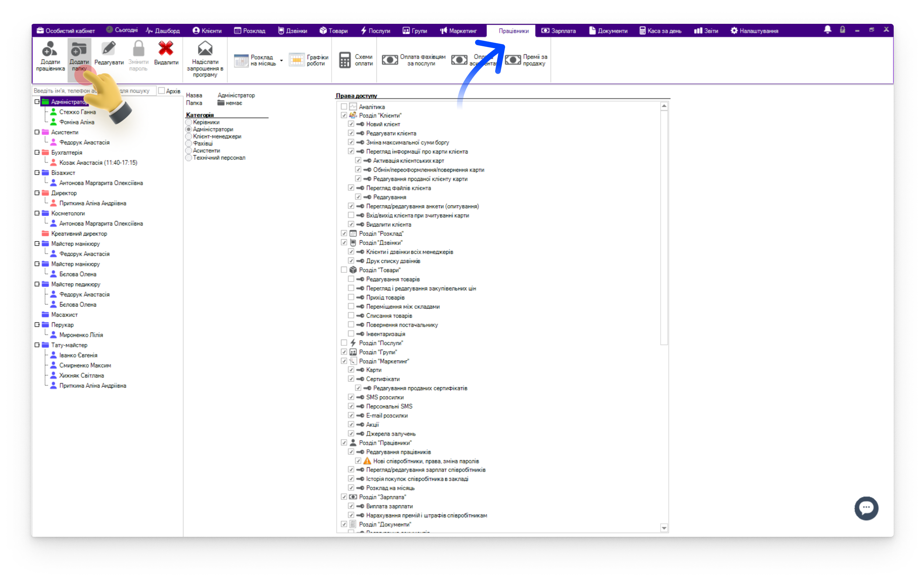The image size is (924, 578).
Task: Enable the Аналітика access checkbox
Action: pos(344,107)
